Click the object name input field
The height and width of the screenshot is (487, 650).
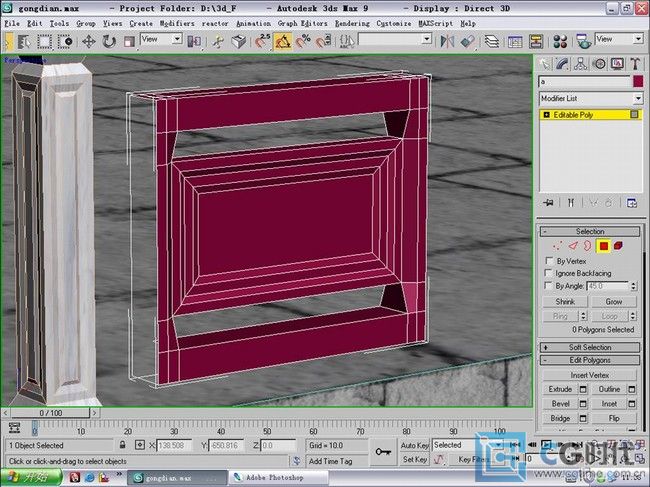point(584,82)
